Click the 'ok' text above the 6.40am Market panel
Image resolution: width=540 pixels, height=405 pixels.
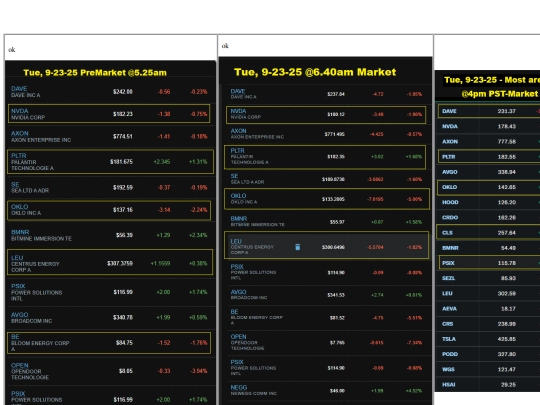coord(225,46)
